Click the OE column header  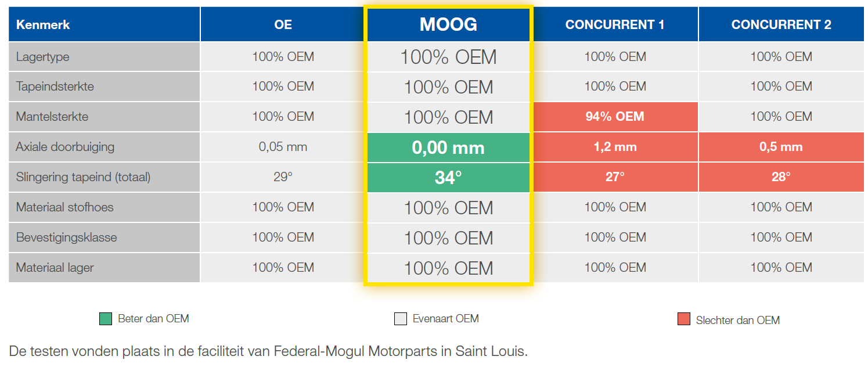click(x=283, y=24)
